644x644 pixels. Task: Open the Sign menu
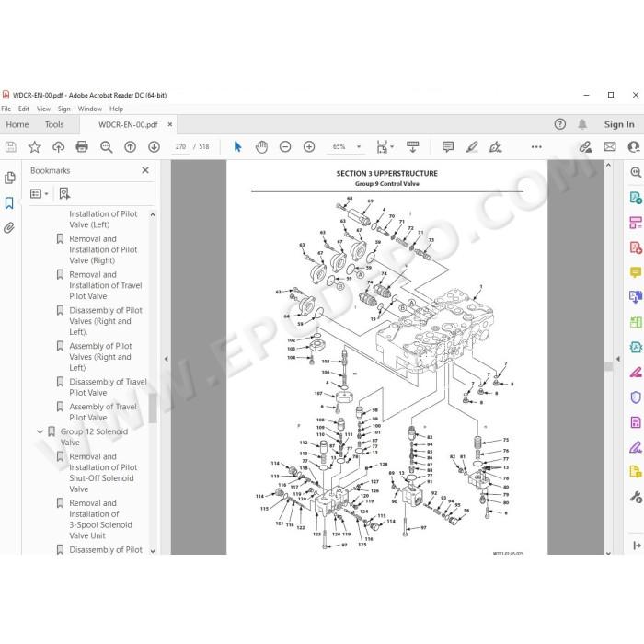point(64,109)
